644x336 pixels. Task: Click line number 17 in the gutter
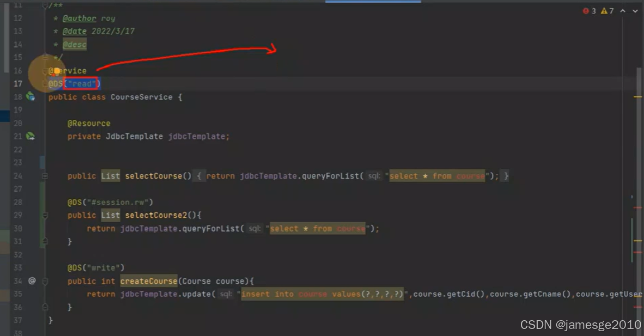tap(17, 84)
